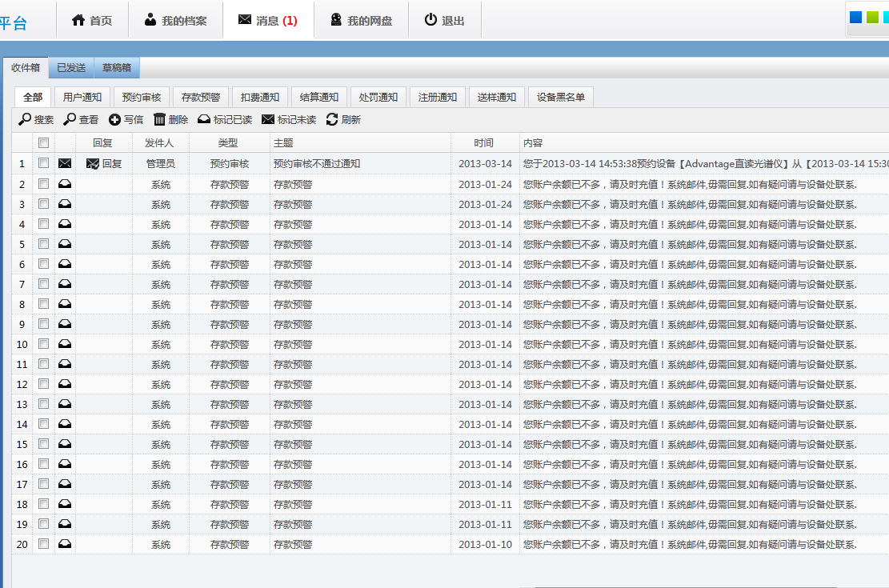Click the 删除 trash icon

[x=159, y=120]
